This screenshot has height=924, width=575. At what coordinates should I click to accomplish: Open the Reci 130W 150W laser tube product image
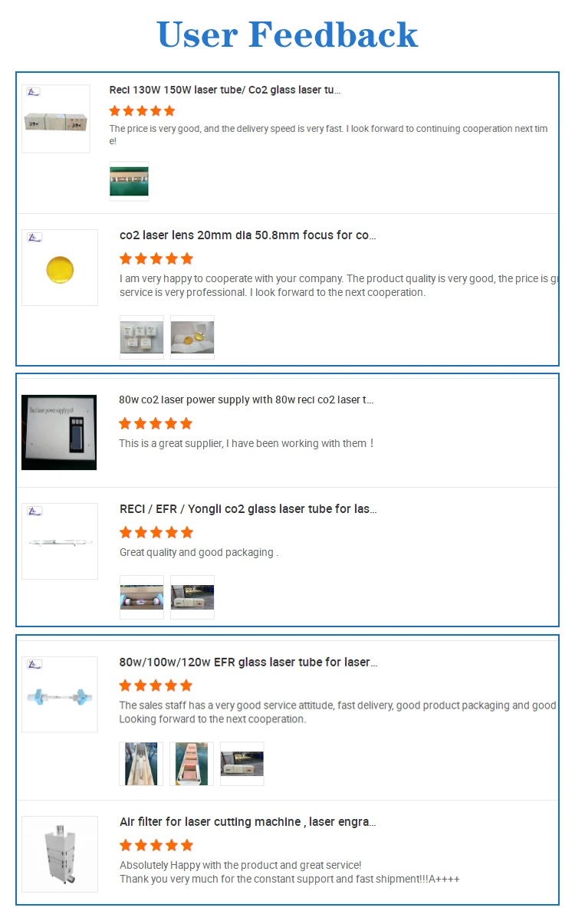(55, 119)
